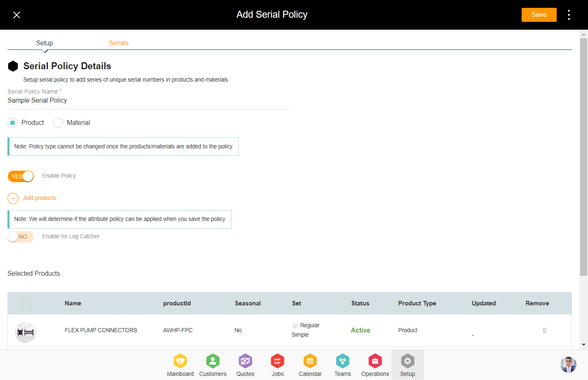The height and width of the screenshot is (380, 588).
Task: Click the AWHP-FPC product id cell
Action: (178, 330)
